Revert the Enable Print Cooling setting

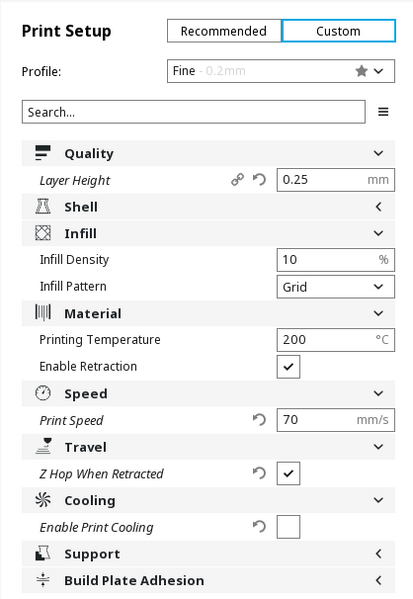259,527
